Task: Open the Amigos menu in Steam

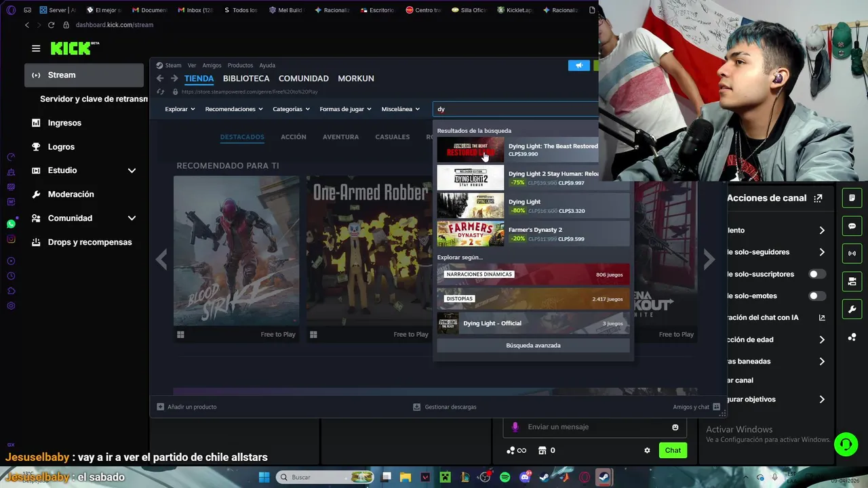Action: point(212,66)
